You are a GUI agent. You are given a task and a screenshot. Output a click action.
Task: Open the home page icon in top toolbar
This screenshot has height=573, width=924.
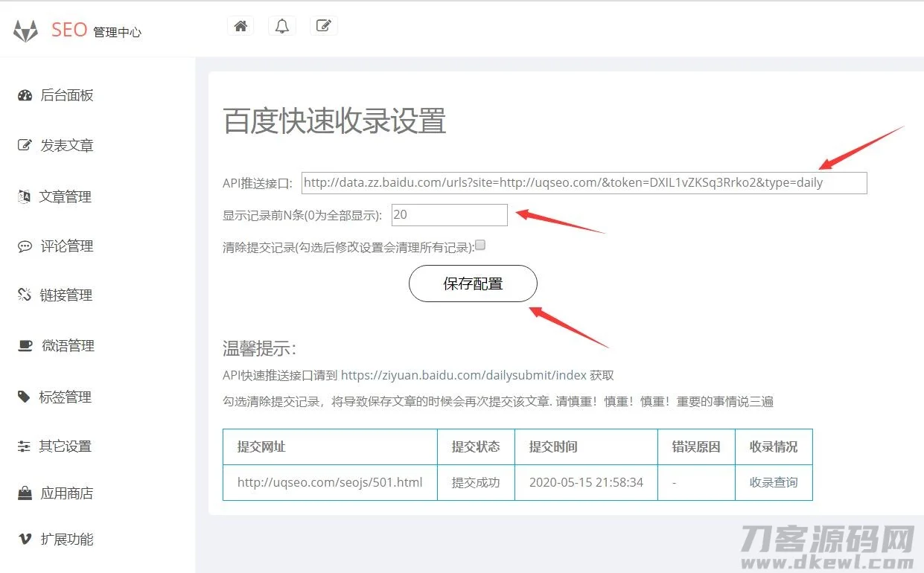pos(240,25)
